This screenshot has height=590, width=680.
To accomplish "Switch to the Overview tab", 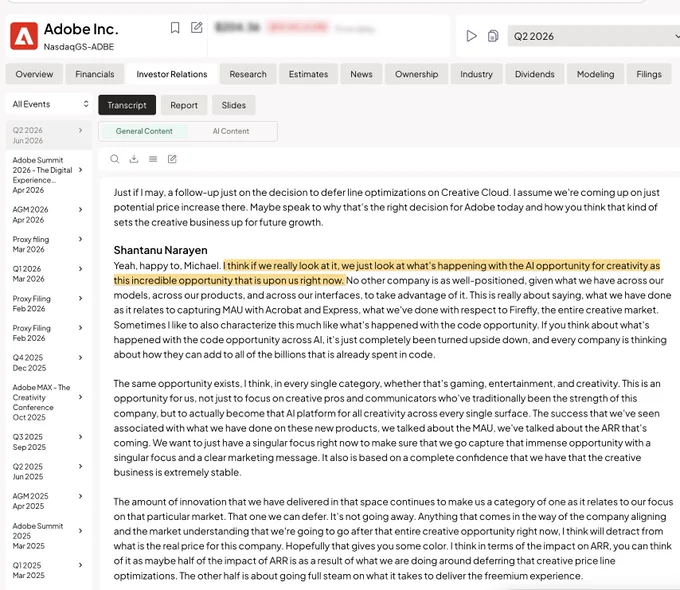I will click(x=34, y=74).
